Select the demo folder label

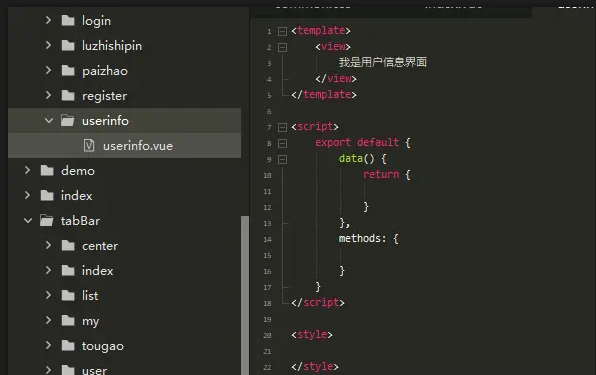78,171
